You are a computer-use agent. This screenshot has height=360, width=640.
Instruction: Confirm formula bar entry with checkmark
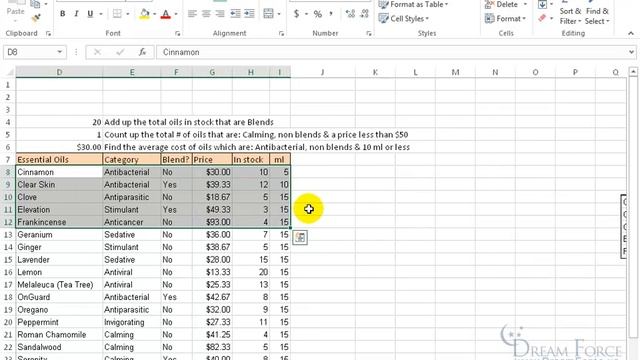[120, 52]
